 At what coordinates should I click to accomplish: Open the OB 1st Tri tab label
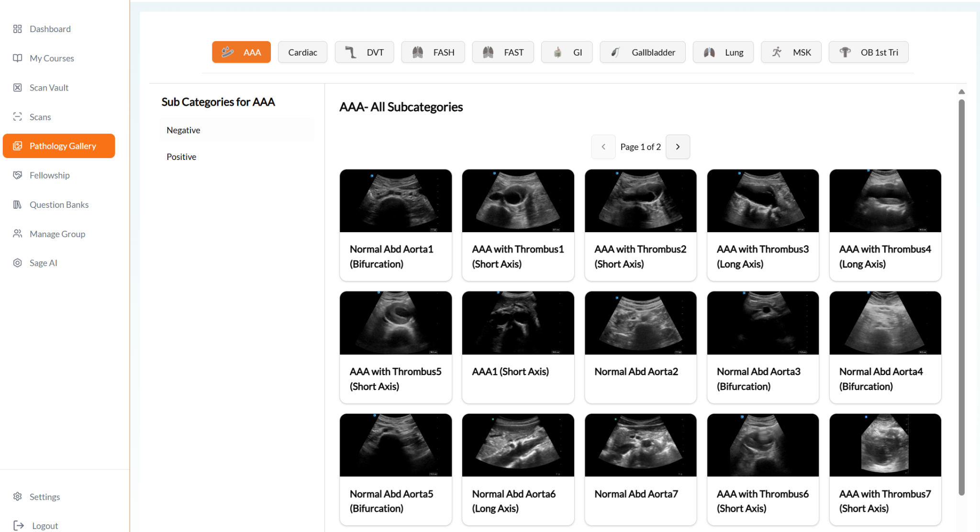879,52
